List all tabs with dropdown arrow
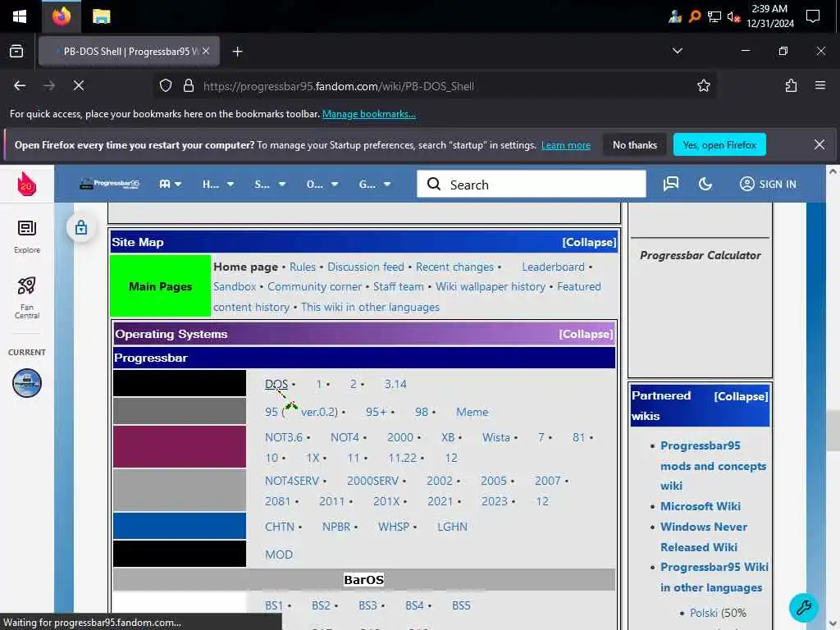 tap(677, 51)
